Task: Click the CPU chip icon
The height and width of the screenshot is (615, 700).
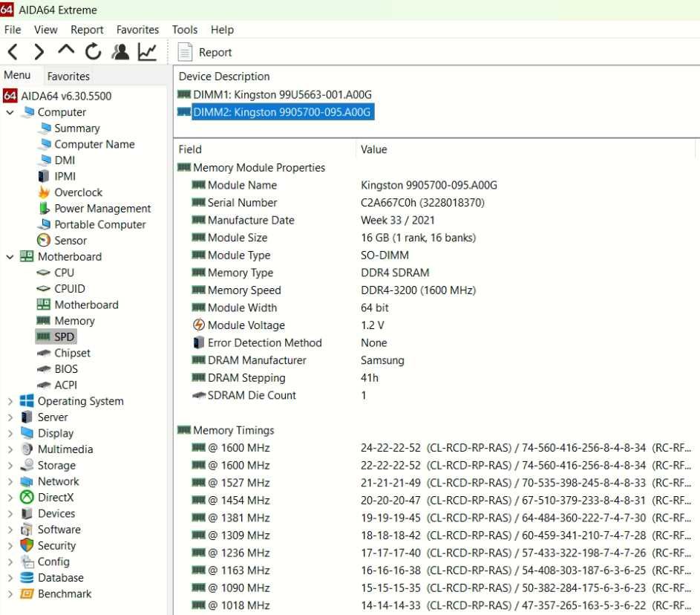Action: click(x=43, y=273)
